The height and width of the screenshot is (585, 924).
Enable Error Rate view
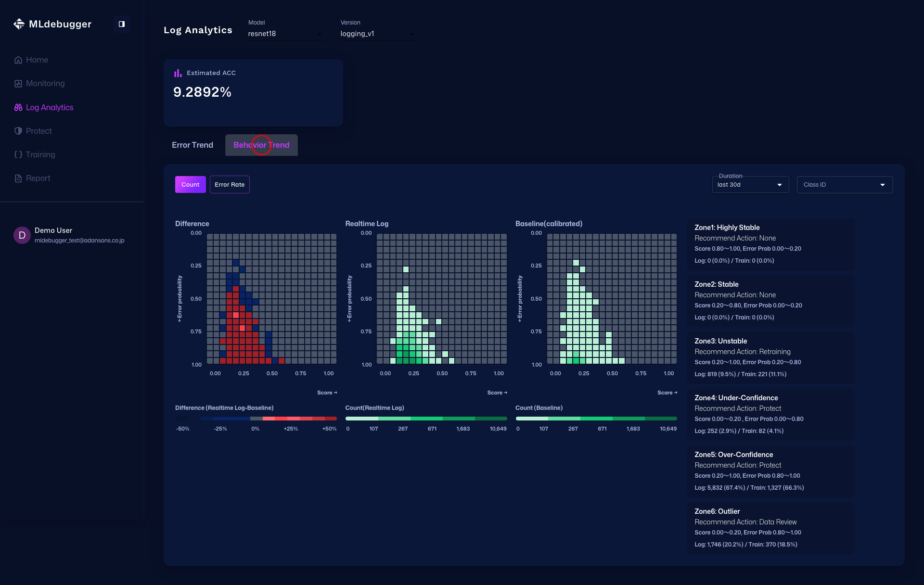[230, 184]
